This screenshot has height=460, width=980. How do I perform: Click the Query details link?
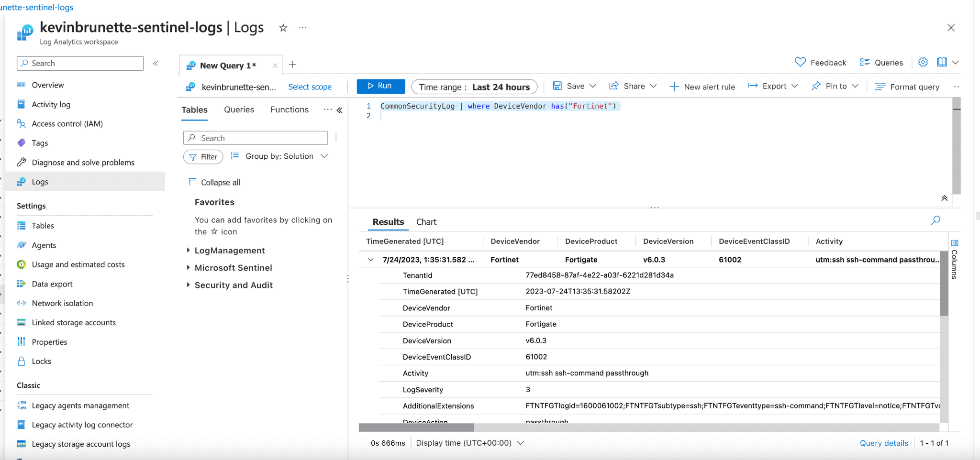click(883, 443)
